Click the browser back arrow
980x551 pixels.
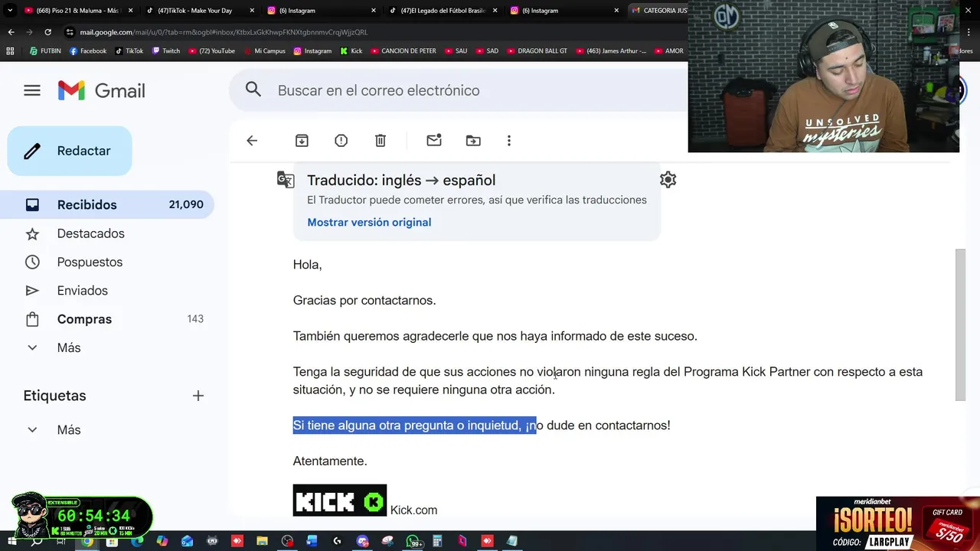point(11,32)
